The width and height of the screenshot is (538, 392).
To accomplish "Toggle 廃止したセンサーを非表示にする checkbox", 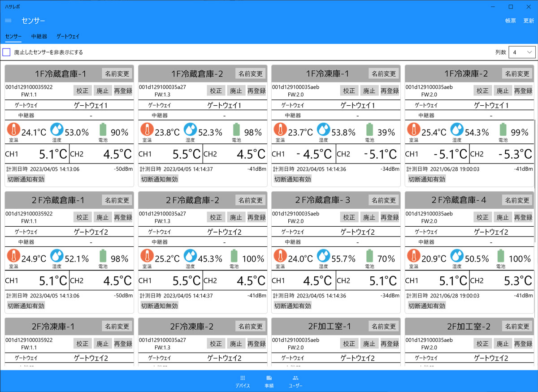I will click(x=6, y=52).
